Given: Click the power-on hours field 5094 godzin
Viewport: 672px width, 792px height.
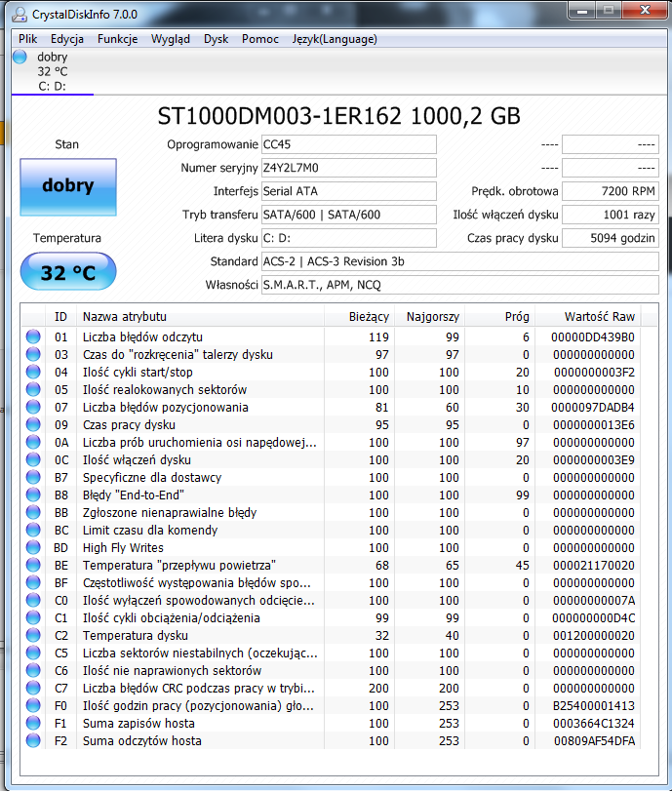Looking at the screenshot, I should point(611,238).
